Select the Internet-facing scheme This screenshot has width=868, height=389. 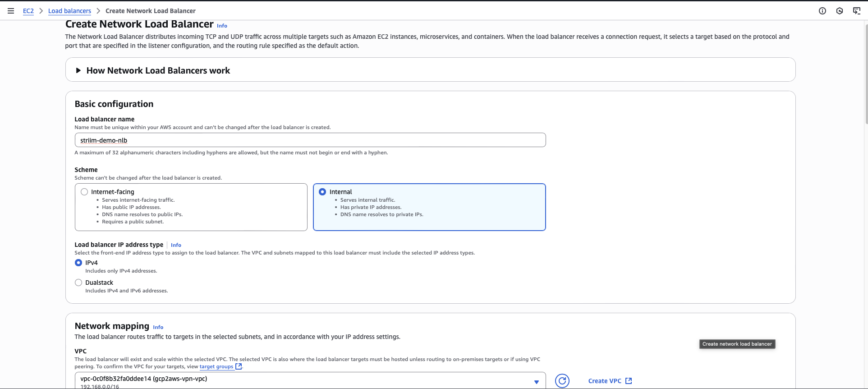coord(84,192)
